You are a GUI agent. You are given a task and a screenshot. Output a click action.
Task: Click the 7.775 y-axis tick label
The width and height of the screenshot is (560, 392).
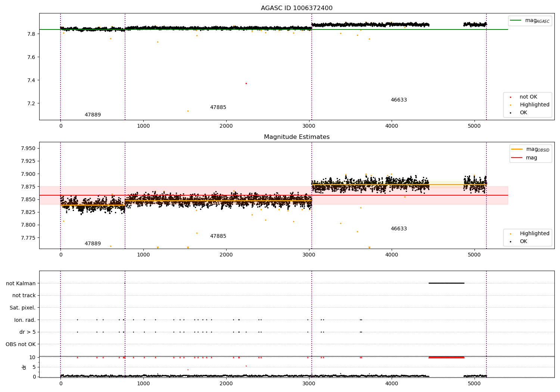[x=28, y=238]
